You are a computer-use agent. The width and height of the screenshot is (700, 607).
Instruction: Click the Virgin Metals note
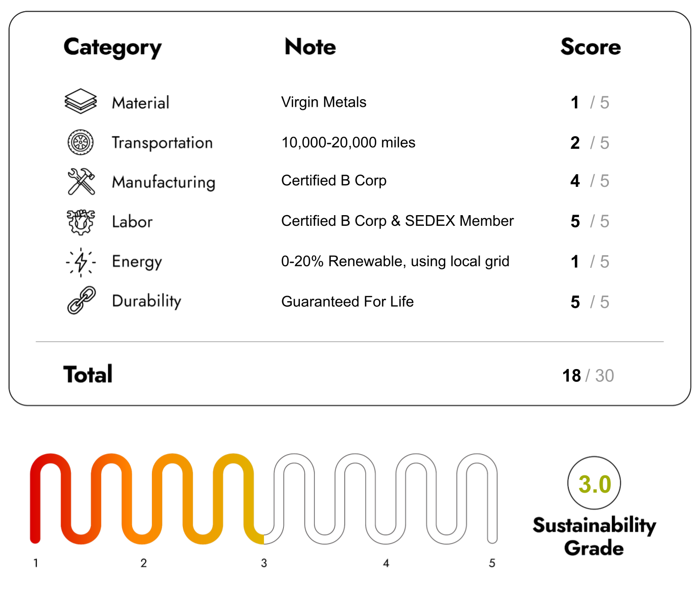324,102
